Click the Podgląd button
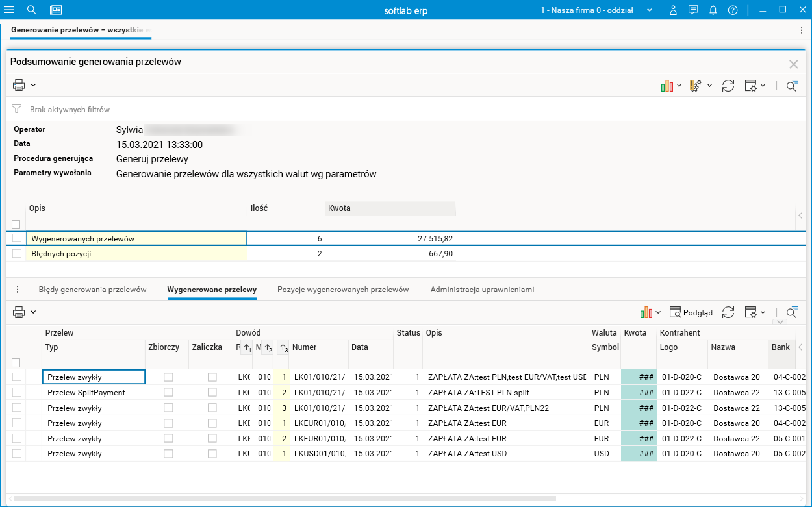Screen dimensions: 812x507 click(691, 312)
